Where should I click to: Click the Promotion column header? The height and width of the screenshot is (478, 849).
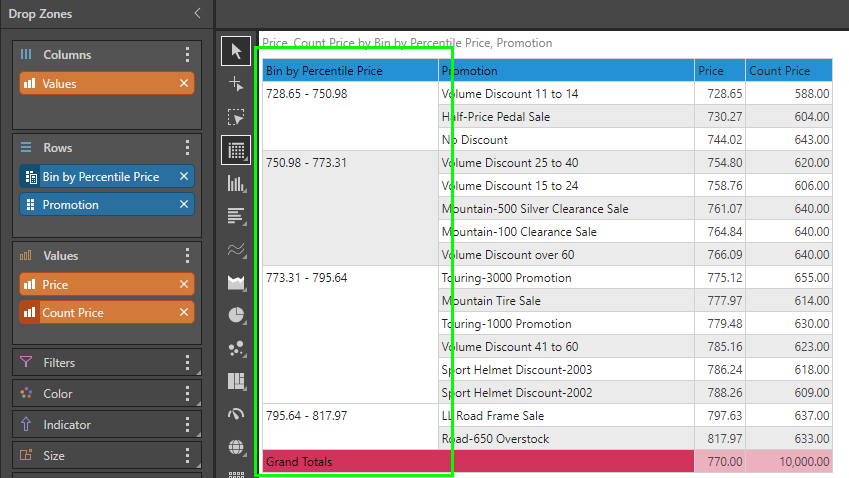566,71
